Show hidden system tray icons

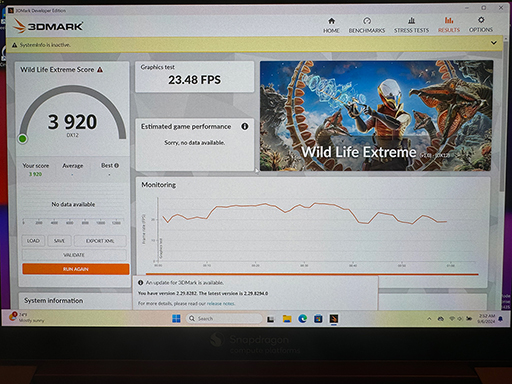click(429, 319)
